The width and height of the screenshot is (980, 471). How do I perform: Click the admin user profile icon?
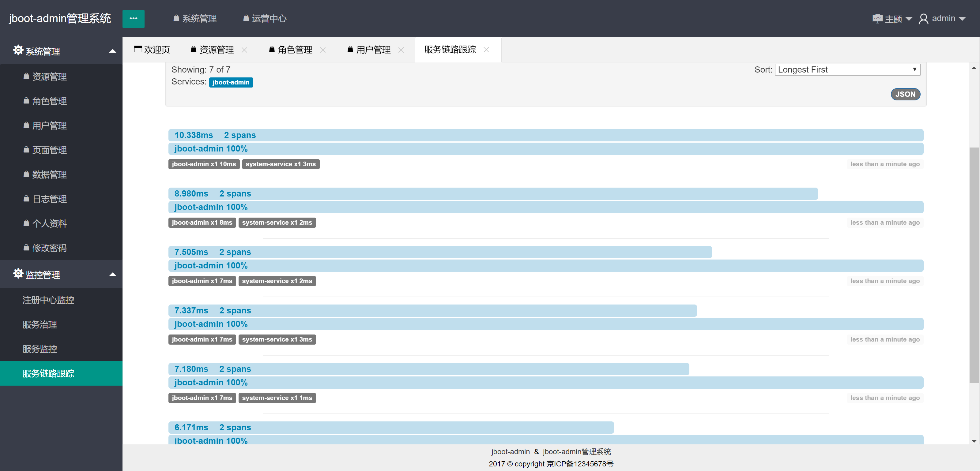pyautogui.click(x=923, y=19)
